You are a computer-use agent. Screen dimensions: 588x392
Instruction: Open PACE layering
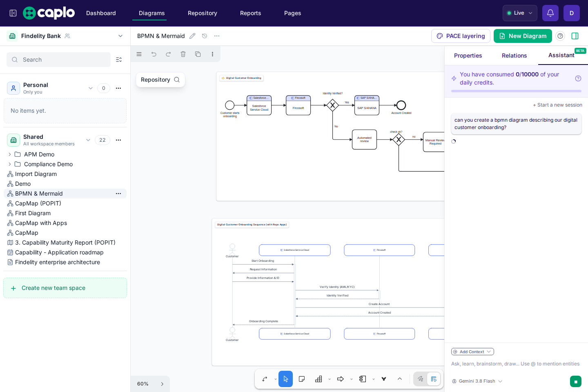coord(461,36)
